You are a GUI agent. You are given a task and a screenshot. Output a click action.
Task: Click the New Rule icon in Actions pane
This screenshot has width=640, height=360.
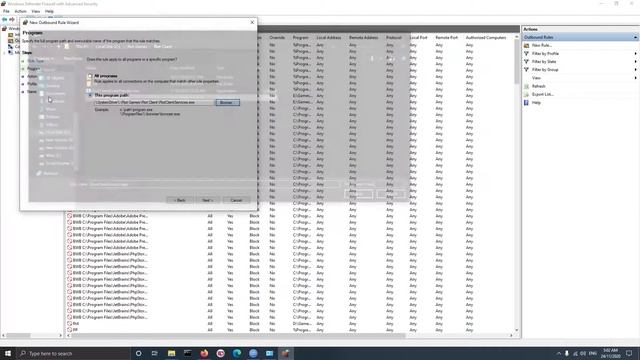[x=527, y=45]
